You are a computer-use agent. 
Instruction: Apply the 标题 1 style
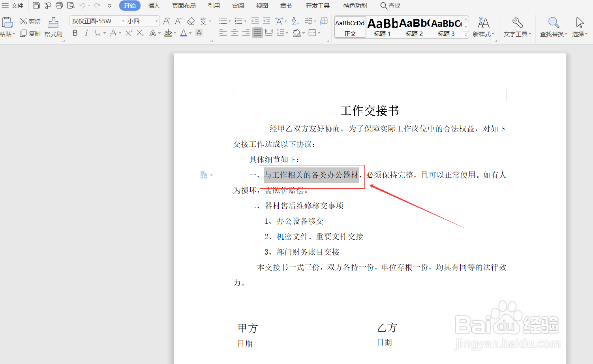pyautogui.click(x=382, y=27)
